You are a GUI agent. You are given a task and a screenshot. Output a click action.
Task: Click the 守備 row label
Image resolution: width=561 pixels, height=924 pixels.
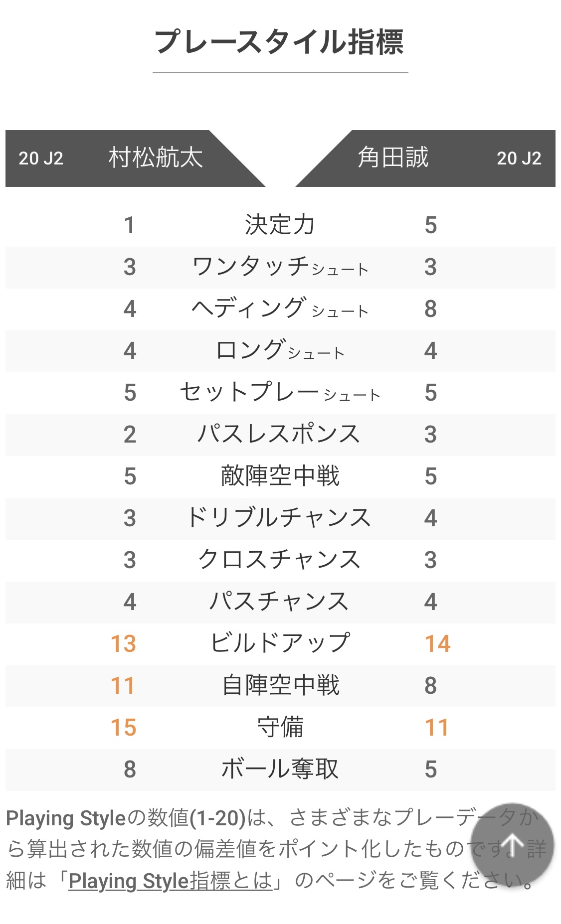click(280, 727)
